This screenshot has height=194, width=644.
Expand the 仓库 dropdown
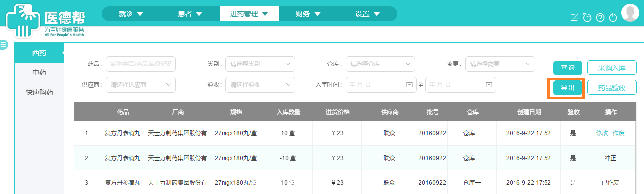click(x=380, y=64)
